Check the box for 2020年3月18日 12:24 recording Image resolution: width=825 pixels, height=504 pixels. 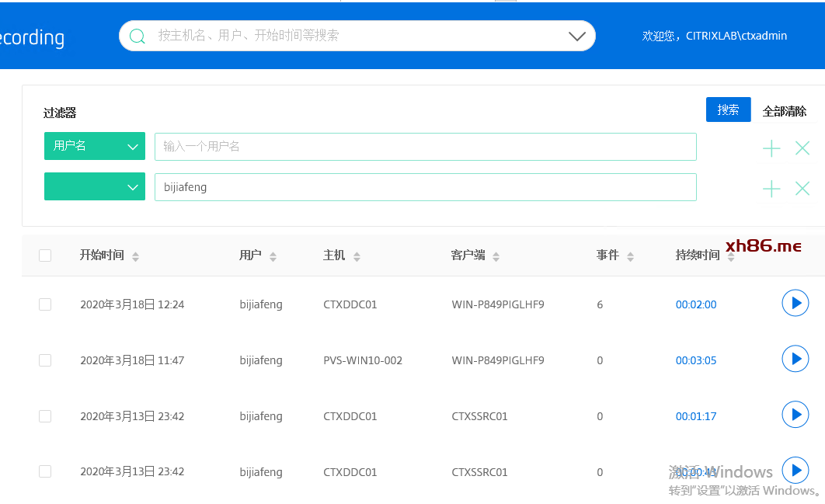(x=45, y=304)
